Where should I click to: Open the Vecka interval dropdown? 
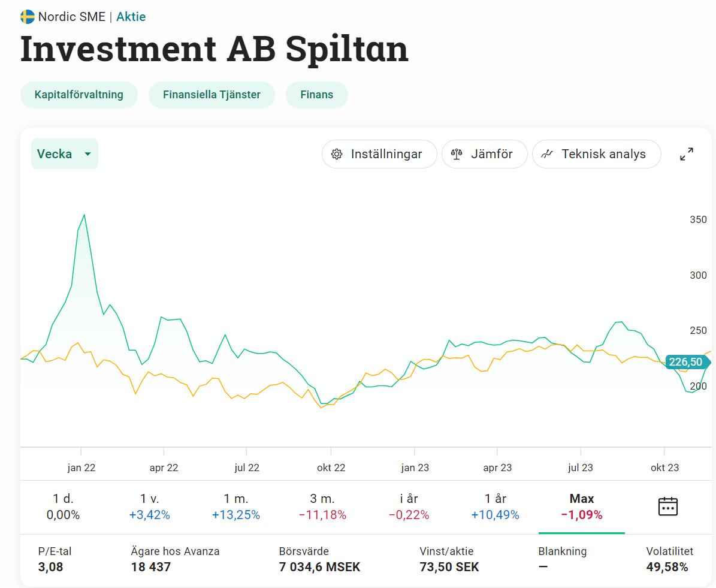pos(64,153)
